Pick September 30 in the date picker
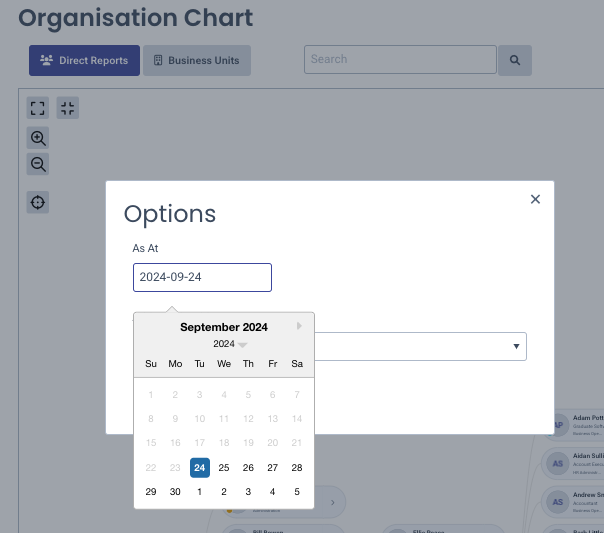Viewport: 604px width, 533px height. tap(175, 491)
